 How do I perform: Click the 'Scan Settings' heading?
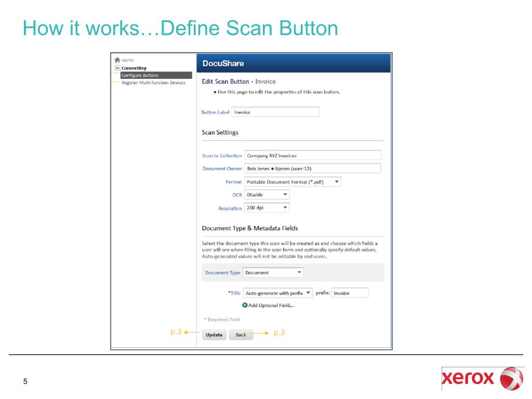220,132
